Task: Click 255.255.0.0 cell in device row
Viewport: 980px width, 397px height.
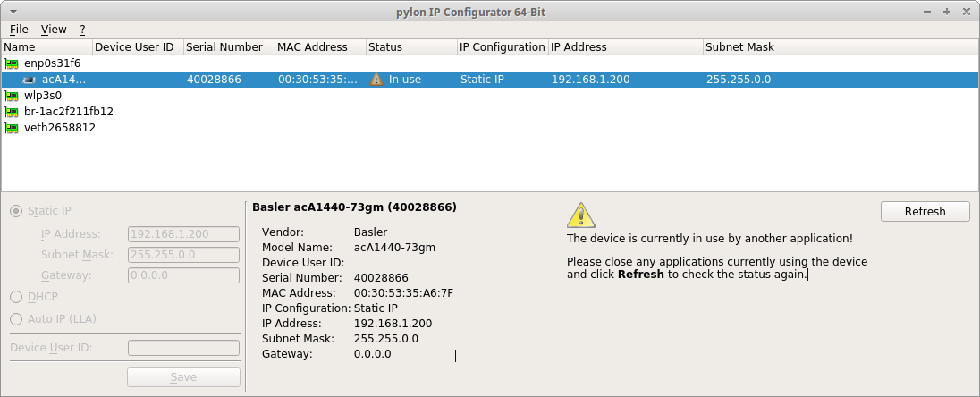Action: [738, 80]
